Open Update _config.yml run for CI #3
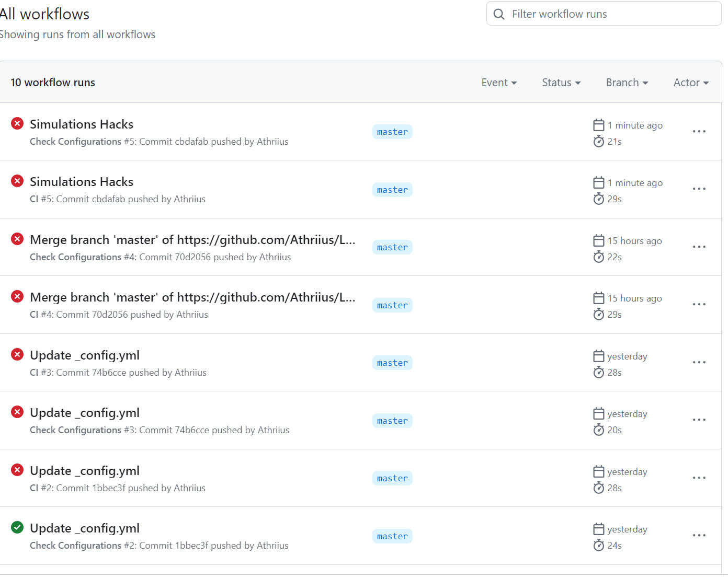 pos(85,355)
